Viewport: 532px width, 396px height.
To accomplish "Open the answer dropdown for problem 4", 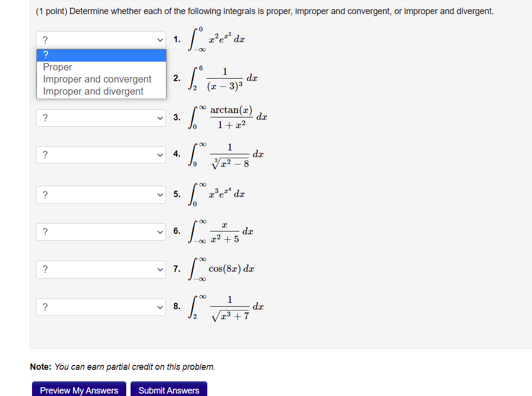I will [x=100, y=154].
